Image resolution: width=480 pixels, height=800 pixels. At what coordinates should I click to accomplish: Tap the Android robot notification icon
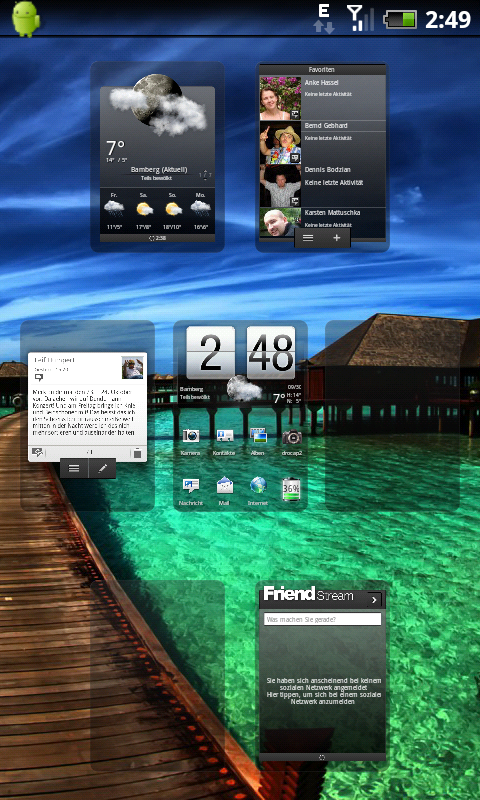coord(26,18)
